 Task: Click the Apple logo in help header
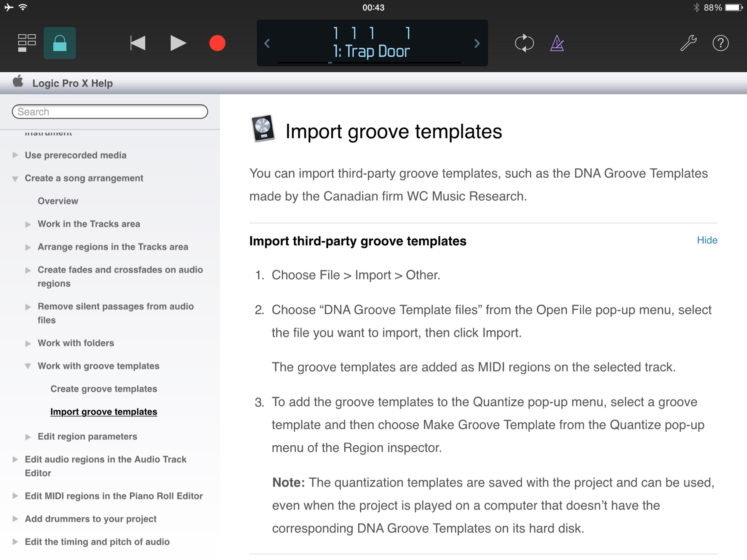click(18, 81)
